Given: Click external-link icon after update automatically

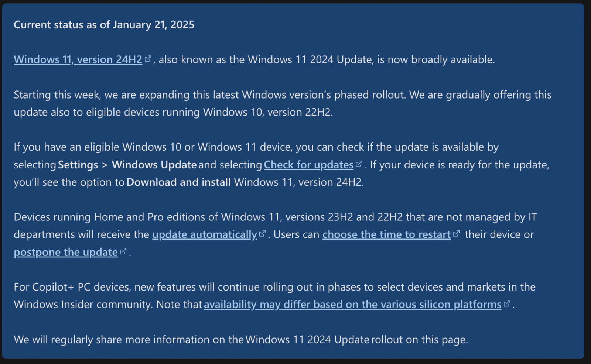Looking at the screenshot, I should 262,234.
